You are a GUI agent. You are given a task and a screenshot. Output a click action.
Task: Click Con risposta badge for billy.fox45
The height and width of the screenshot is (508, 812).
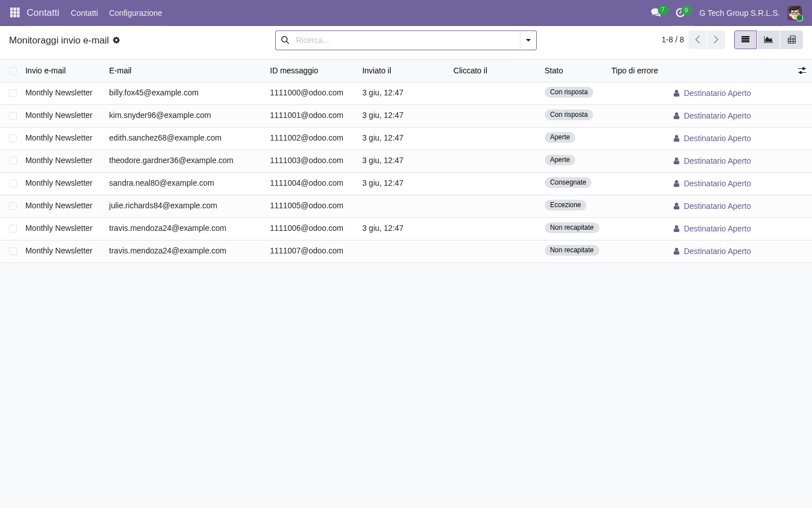click(568, 92)
